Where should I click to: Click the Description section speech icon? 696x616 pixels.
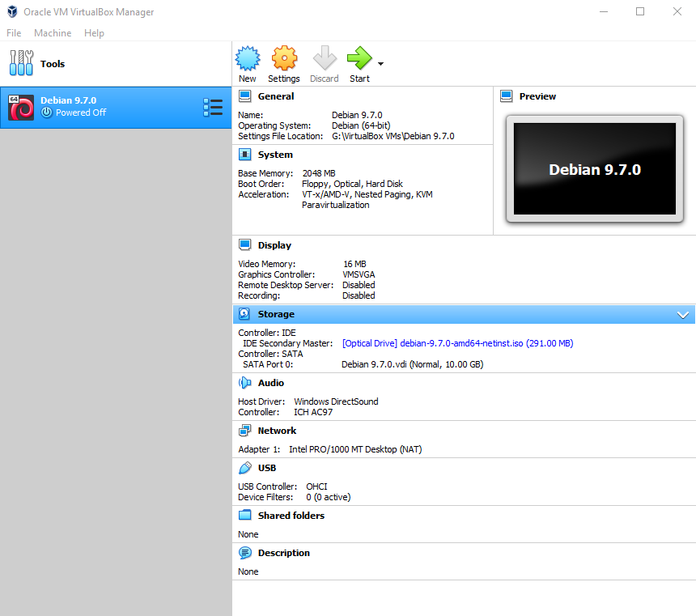click(x=245, y=553)
